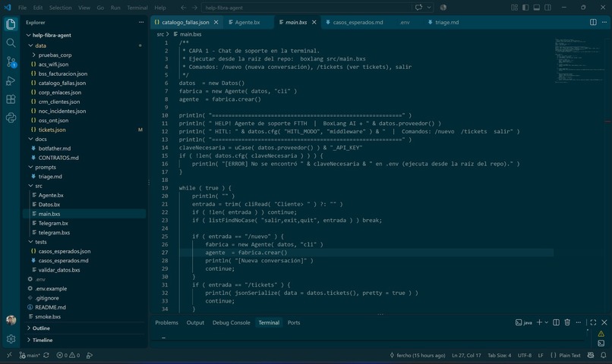The image size is (612, 364).
Task: Go to line via Ln 27, Col 17
Action: click(466, 355)
